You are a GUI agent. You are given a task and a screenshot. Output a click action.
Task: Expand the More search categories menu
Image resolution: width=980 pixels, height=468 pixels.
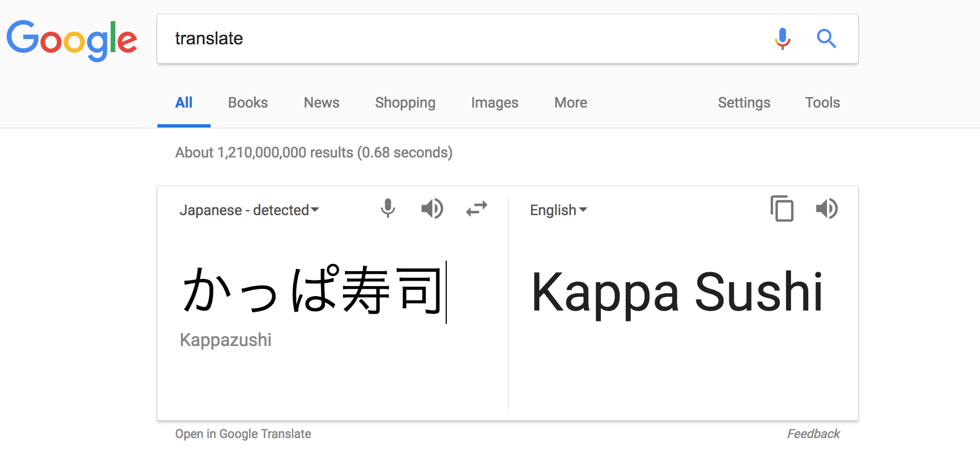click(x=571, y=103)
